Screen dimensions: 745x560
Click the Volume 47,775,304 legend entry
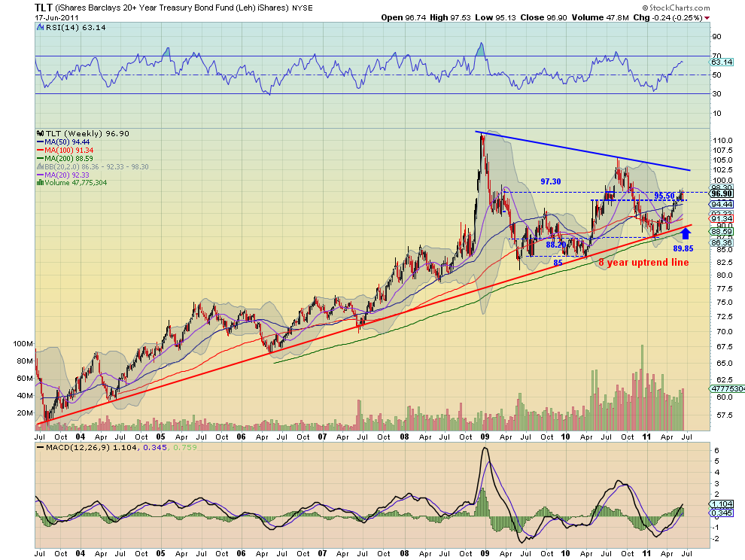point(75,183)
